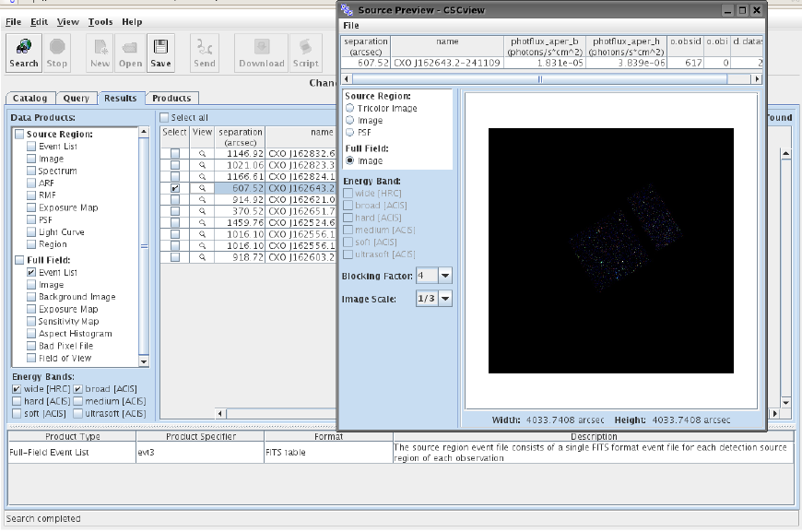
Task: Select the Tricolor Image radio button
Action: point(350,108)
